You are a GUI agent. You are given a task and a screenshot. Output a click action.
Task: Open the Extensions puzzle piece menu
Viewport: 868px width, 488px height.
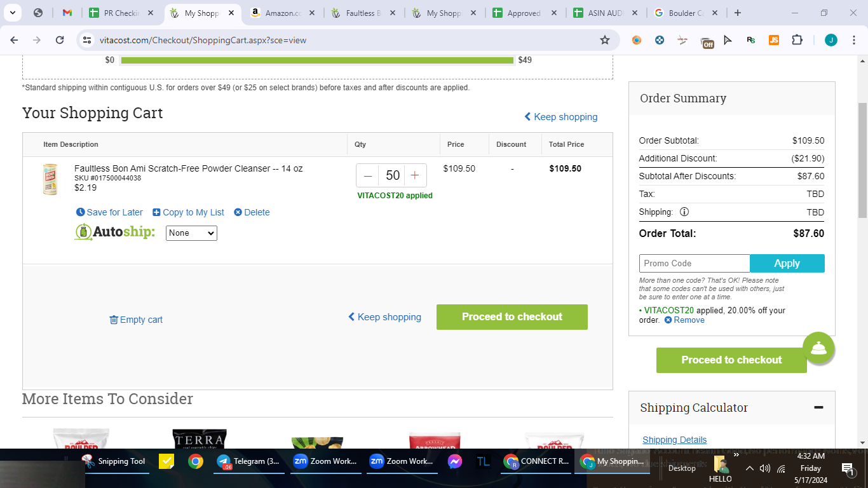click(x=797, y=40)
